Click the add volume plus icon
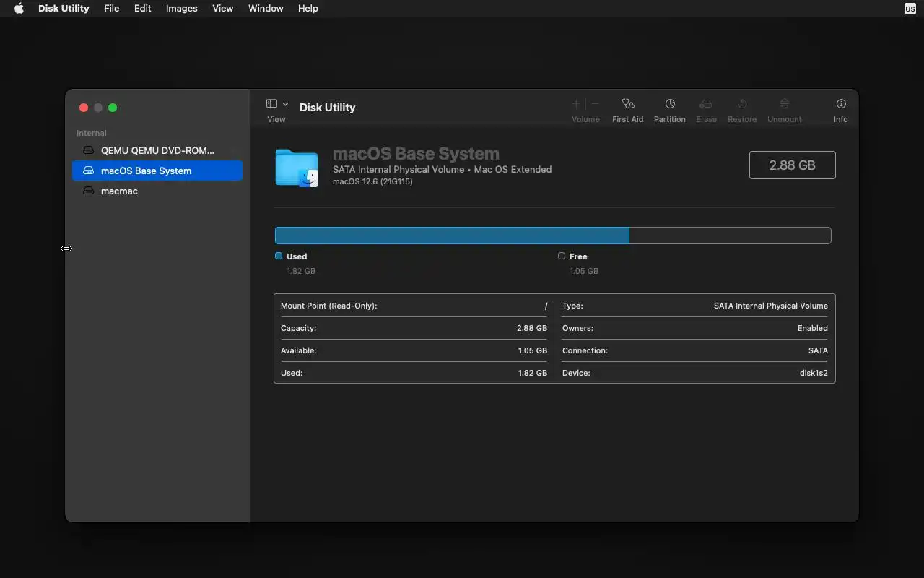 click(576, 104)
